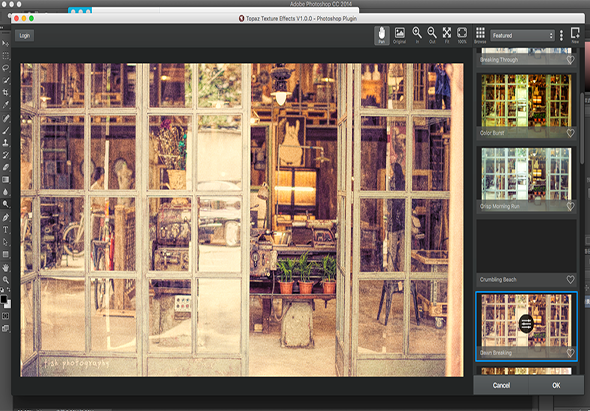This screenshot has width=590, height=411.
Task: Select Photoshop's Eraser tool
Action: click(6, 167)
